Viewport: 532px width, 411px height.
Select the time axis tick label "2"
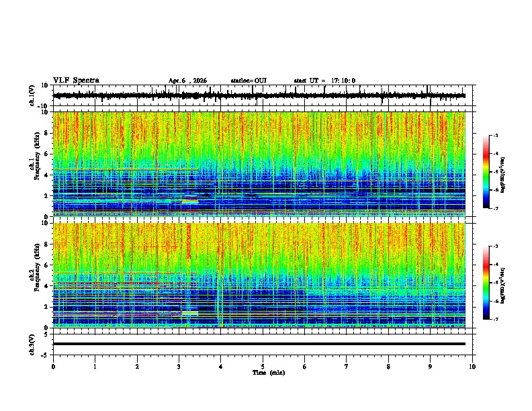click(x=137, y=367)
